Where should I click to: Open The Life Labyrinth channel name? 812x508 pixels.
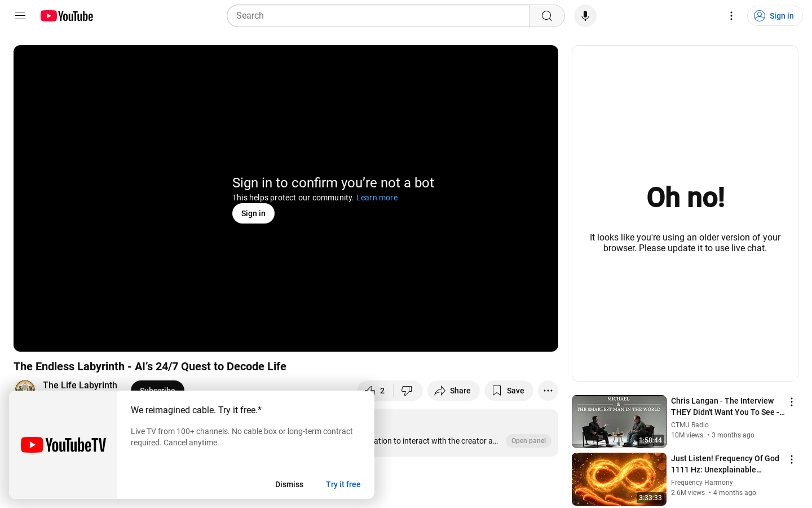(80, 385)
